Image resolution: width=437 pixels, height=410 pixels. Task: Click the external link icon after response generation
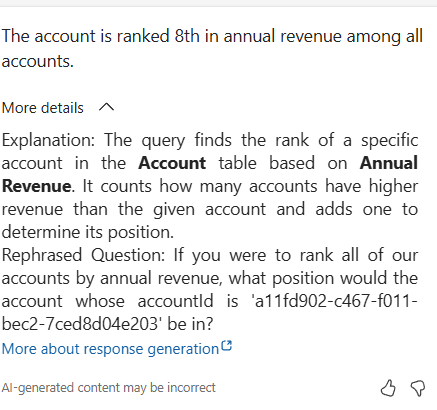pyautogui.click(x=227, y=346)
